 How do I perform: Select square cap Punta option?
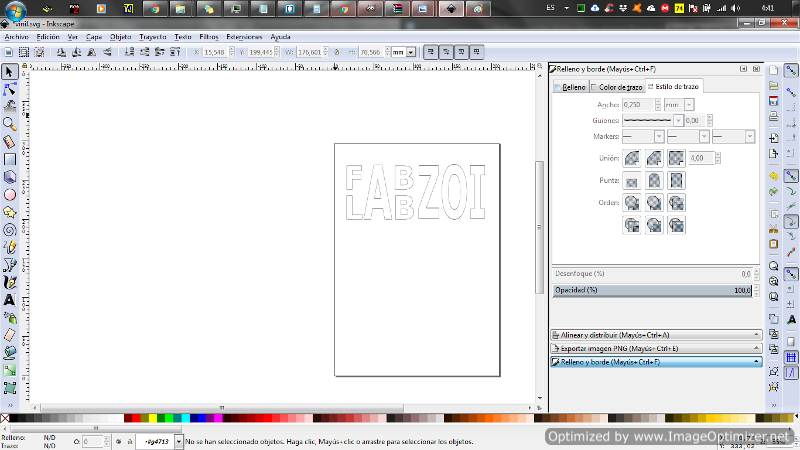click(x=677, y=181)
